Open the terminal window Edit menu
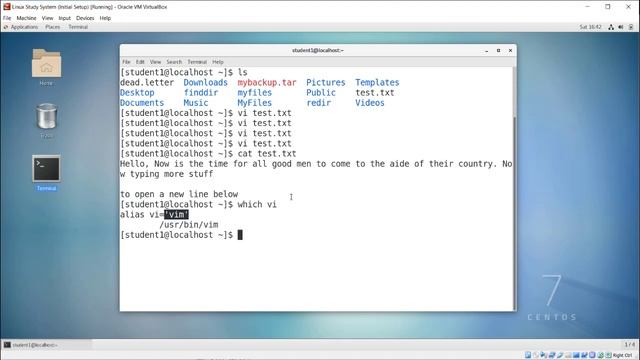 coord(140,62)
